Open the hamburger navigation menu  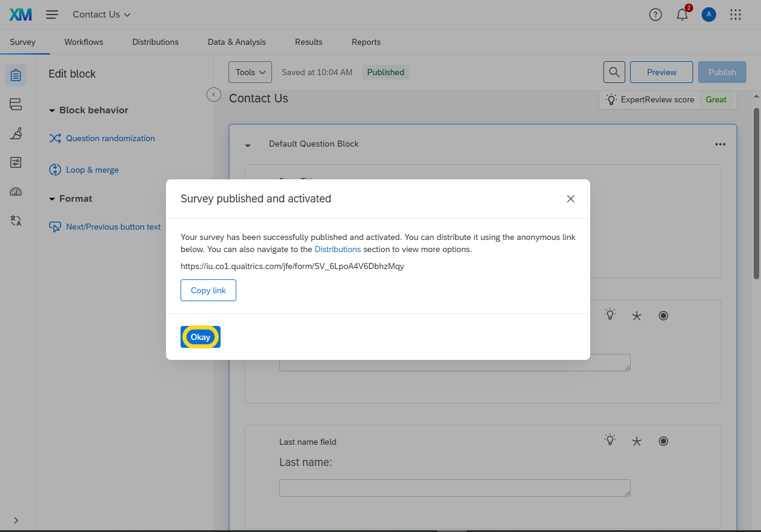click(52, 15)
